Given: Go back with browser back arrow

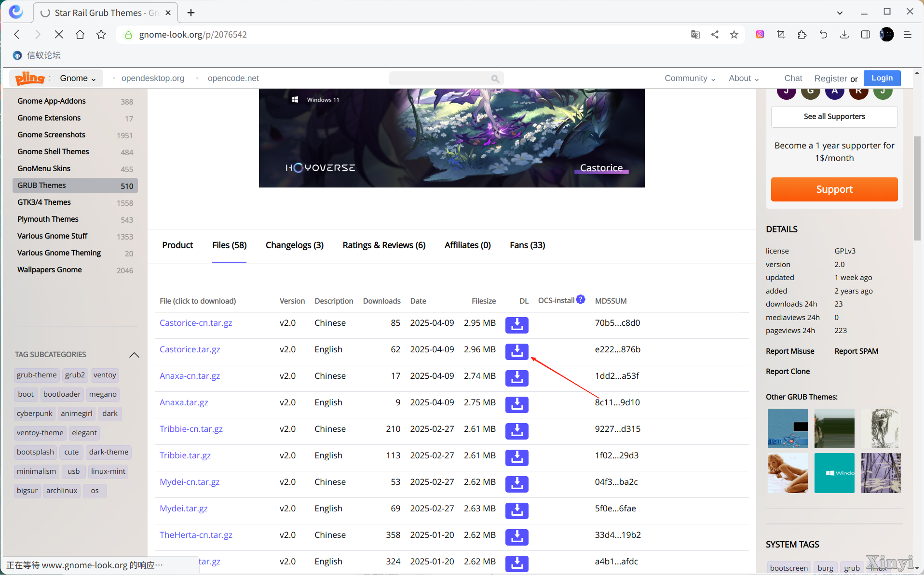Looking at the screenshot, I should click(x=17, y=34).
